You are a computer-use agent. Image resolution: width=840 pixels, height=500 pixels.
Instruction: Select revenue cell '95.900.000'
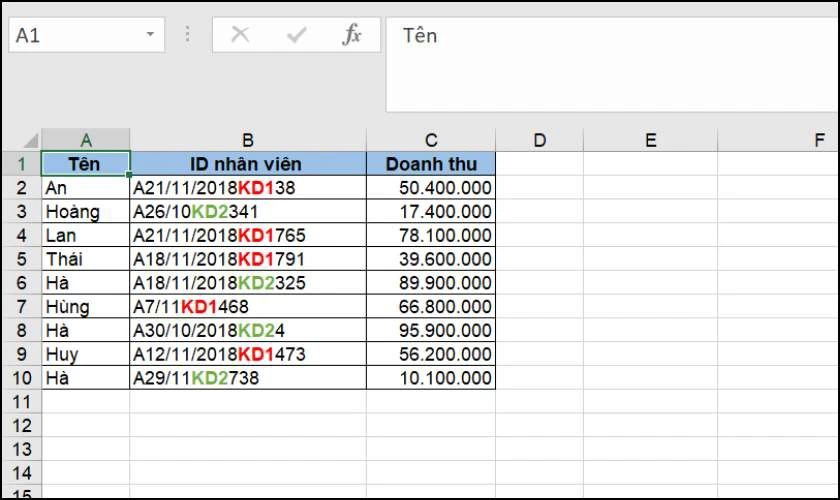(431, 330)
